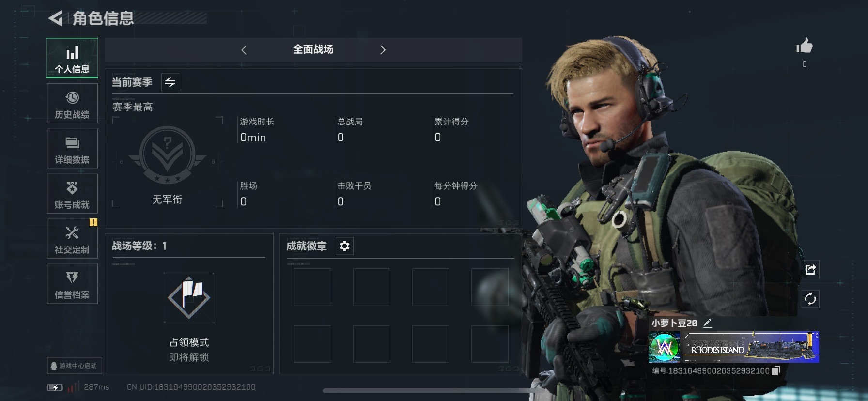The image size is (868, 401).
Task: Select the 详细数据 sidebar icon
Action: coord(72,149)
